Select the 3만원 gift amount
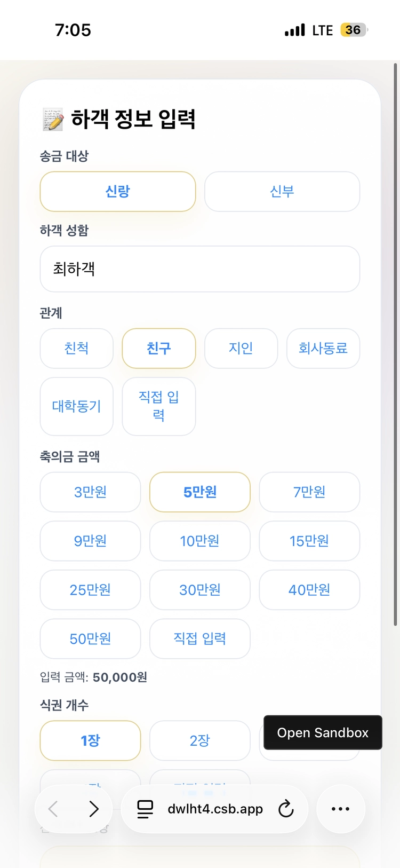Viewport: 400px width, 868px height. point(91,492)
